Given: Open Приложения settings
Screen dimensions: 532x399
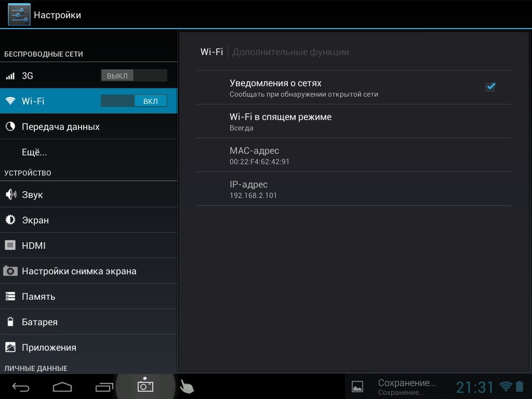Looking at the screenshot, I should tap(49, 348).
